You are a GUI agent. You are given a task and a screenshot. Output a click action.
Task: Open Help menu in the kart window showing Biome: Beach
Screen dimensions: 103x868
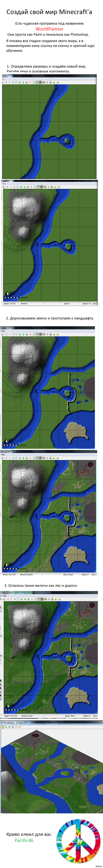pyautogui.click(x=3, y=455)
